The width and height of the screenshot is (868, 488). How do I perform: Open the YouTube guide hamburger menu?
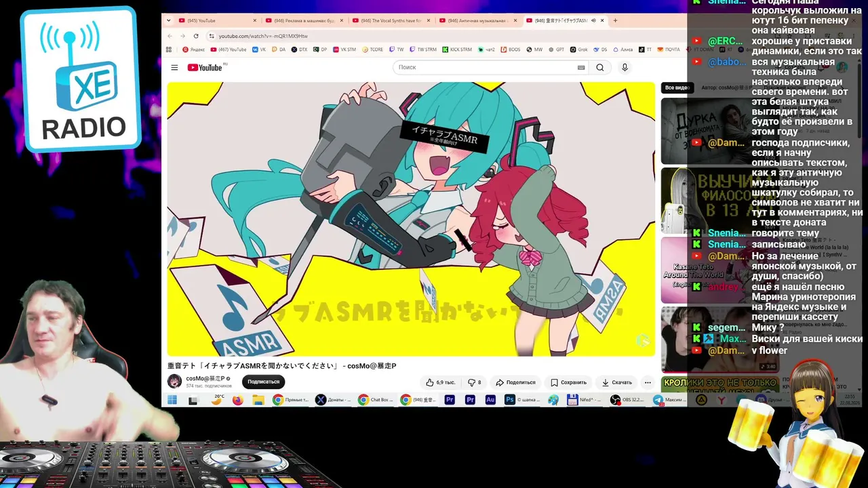pyautogui.click(x=174, y=68)
